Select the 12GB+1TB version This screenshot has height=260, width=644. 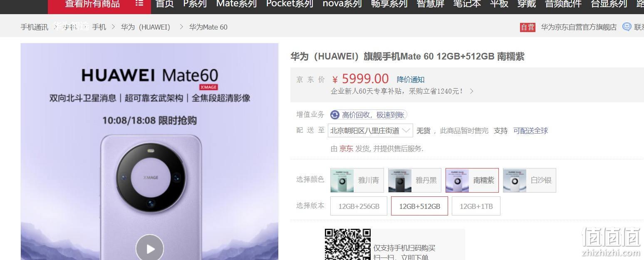point(476,206)
